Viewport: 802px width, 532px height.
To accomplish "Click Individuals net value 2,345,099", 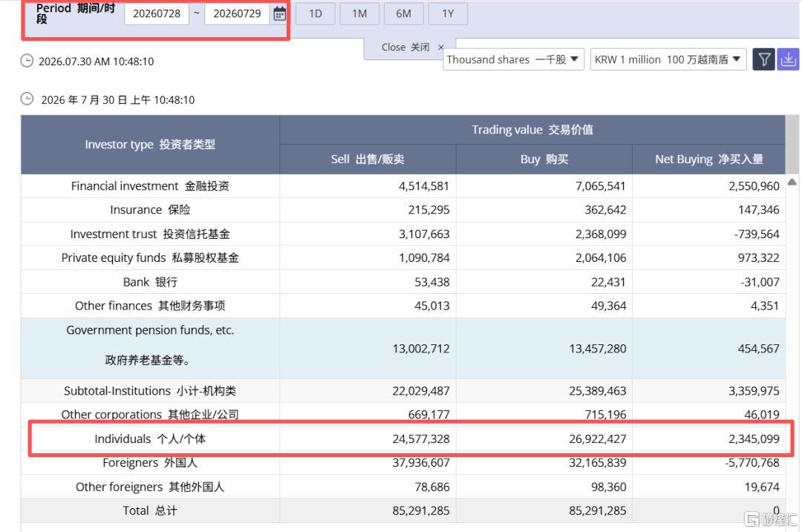I will pyautogui.click(x=754, y=439).
